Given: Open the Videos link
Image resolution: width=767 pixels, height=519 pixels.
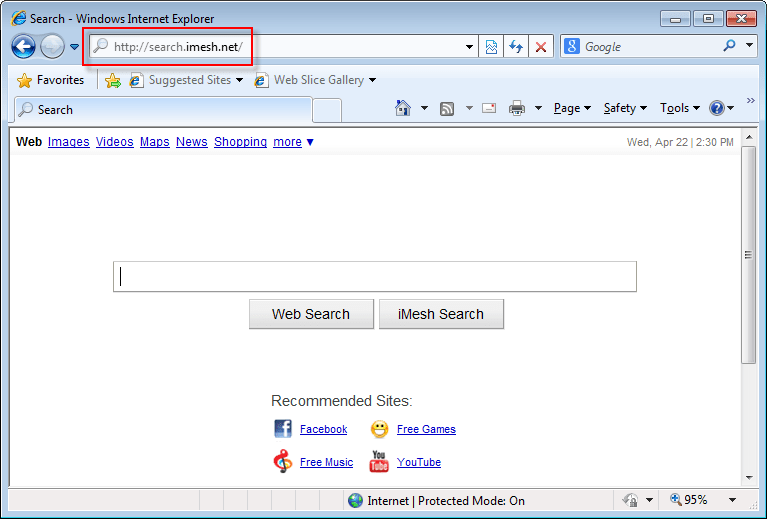Looking at the screenshot, I should click(x=114, y=142).
